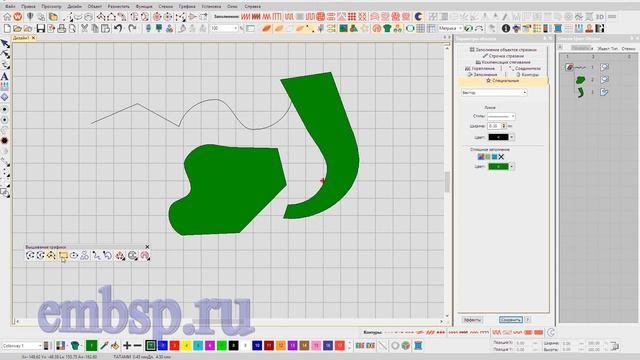The width and height of the screenshot is (640, 360).
Task: Open the Дизайн menu
Action: pyautogui.click(x=74, y=7)
